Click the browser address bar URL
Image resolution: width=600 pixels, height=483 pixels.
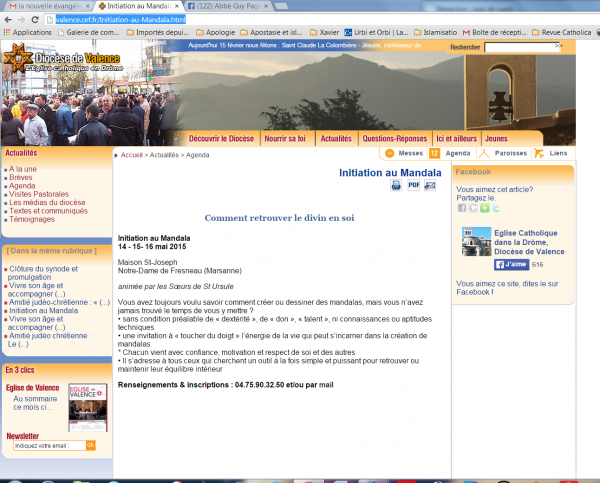pyautogui.click(x=121, y=20)
